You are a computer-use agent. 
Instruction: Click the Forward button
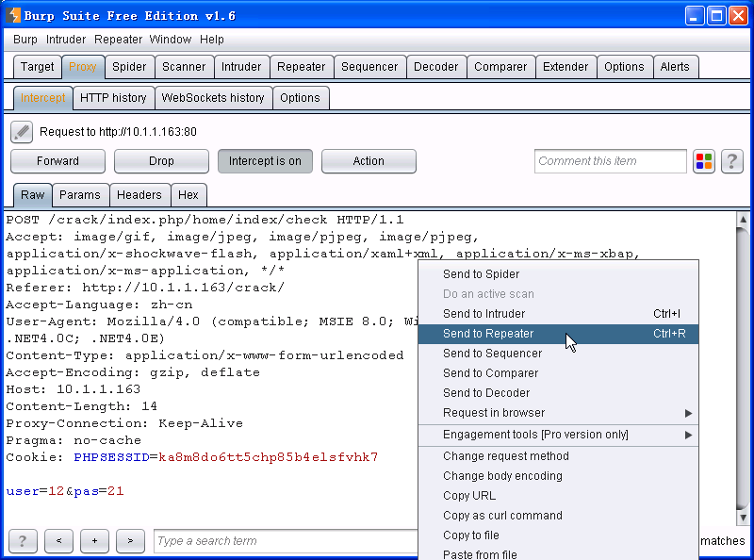point(57,161)
